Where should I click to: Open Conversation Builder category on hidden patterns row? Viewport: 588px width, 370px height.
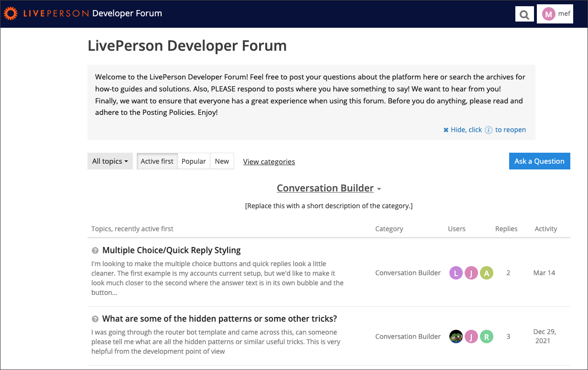(x=408, y=336)
